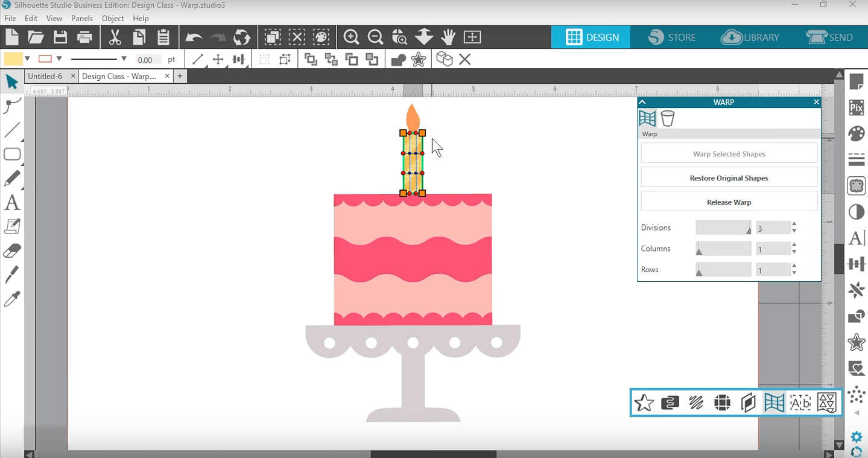
Task: Open the Panels menu
Action: point(82,19)
